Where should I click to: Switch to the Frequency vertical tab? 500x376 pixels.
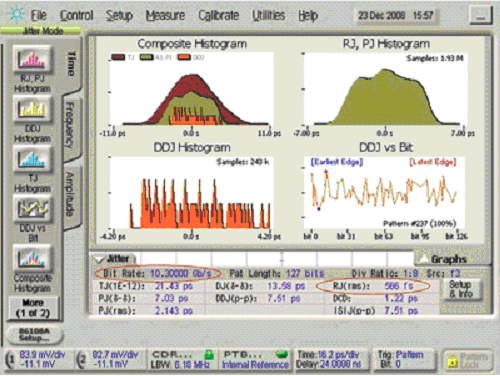[x=70, y=126]
